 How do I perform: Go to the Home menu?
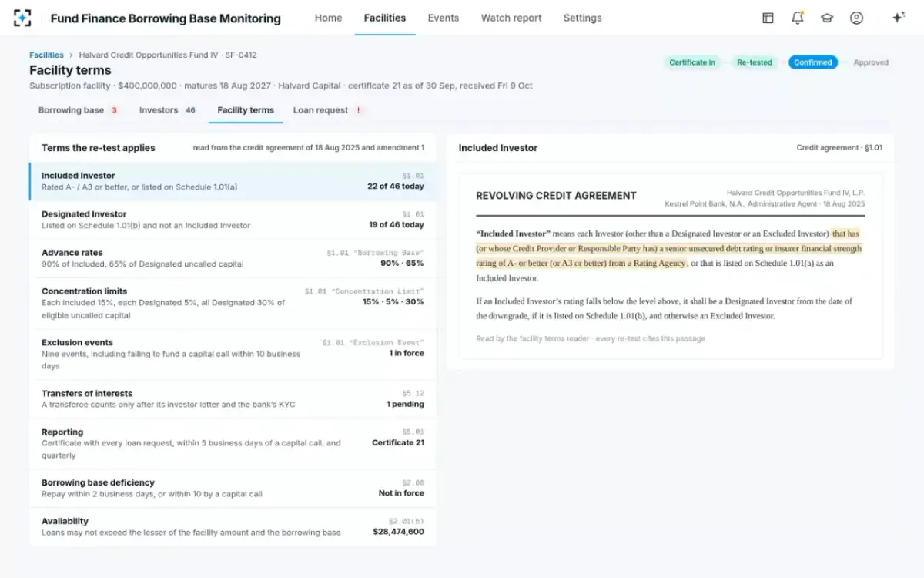328,18
